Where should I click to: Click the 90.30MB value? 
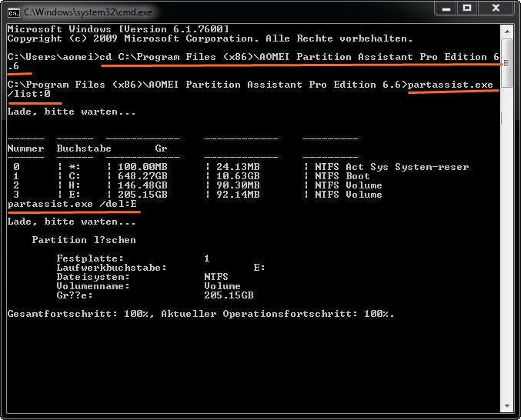pos(238,185)
